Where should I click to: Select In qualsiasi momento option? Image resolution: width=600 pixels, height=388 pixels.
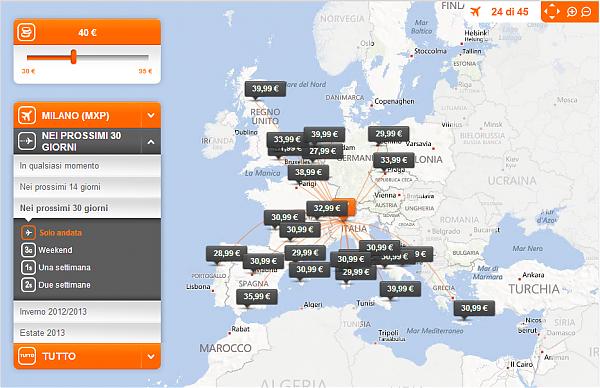click(87, 166)
